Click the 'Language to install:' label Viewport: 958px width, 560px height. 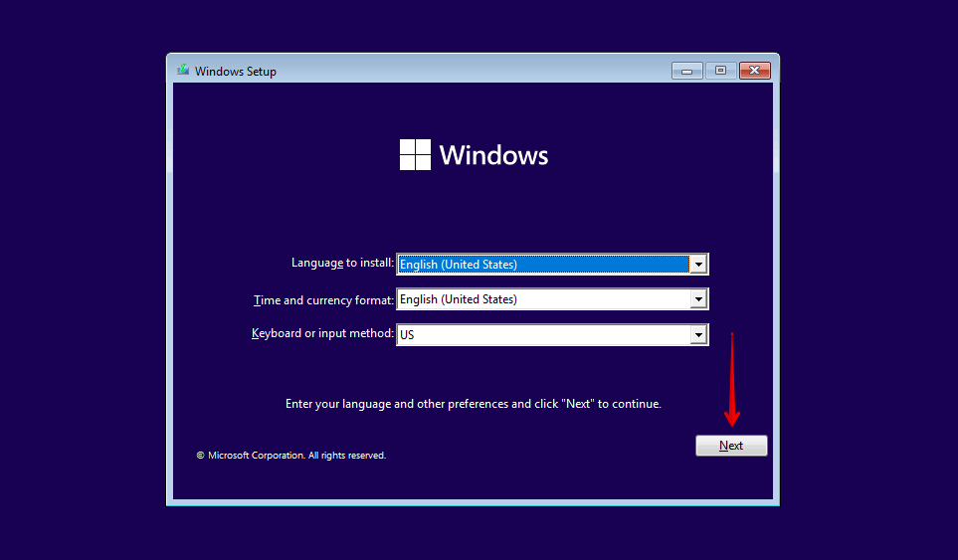pyautogui.click(x=343, y=263)
